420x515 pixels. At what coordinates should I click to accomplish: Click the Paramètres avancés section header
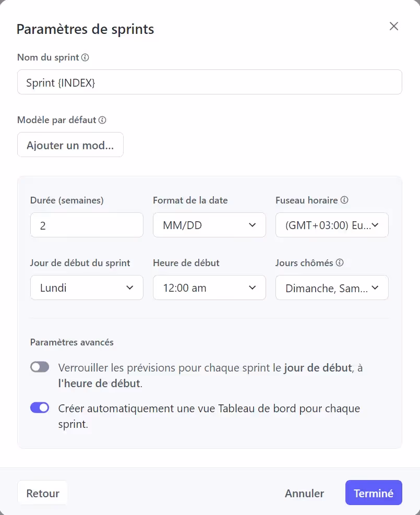pyautogui.click(x=71, y=342)
